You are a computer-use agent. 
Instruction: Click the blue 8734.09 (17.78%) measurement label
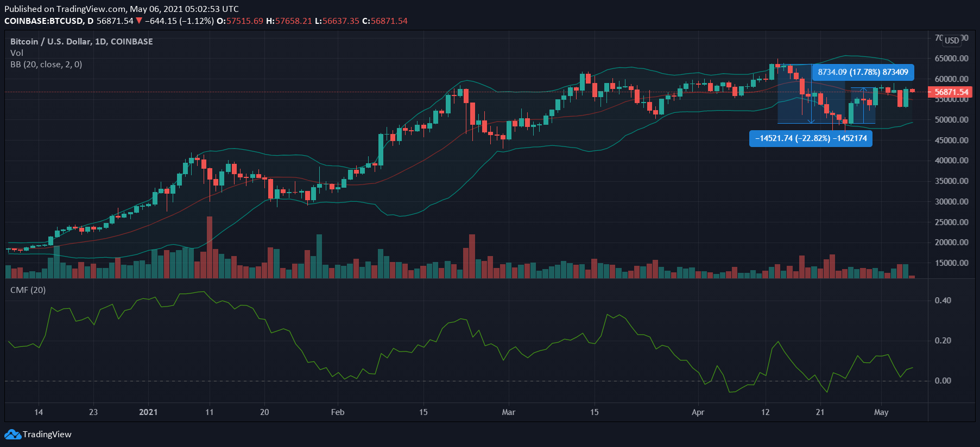click(x=863, y=72)
